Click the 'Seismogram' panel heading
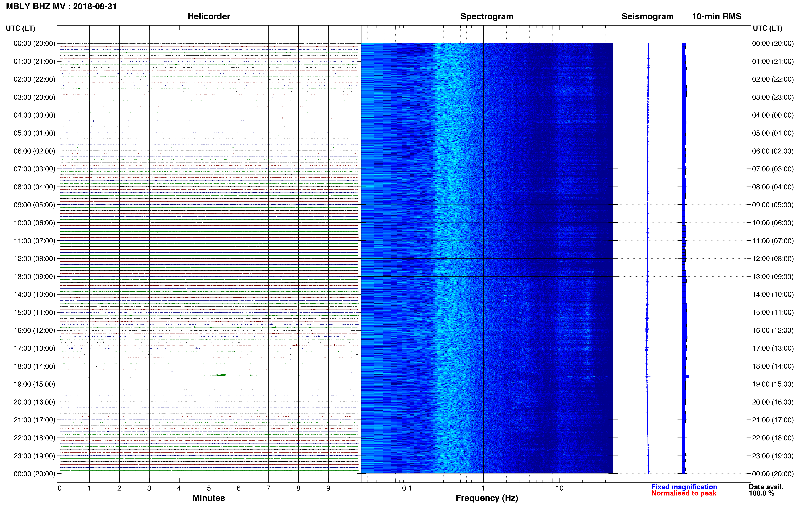Image resolution: width=812 pixels, height=508 pixels. (648, 16)
